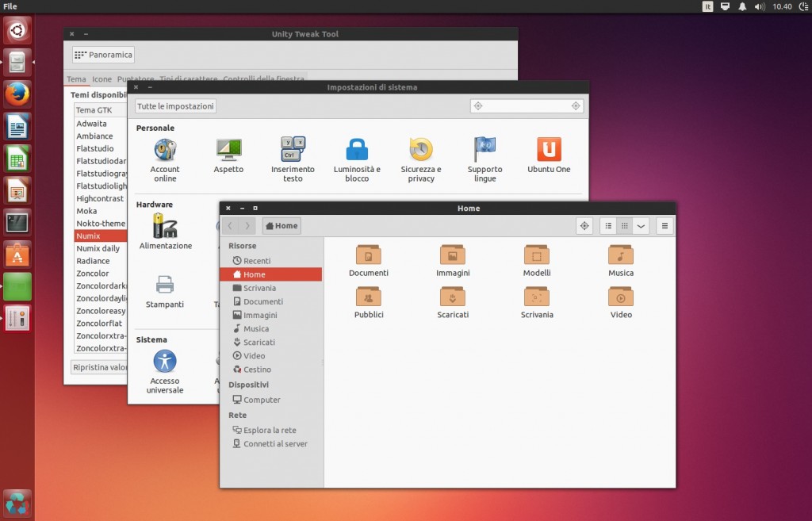The width and height of the screenshot is (812, 521).
Task: Switch to the Icone tab
Action: (x=101, y=79)
